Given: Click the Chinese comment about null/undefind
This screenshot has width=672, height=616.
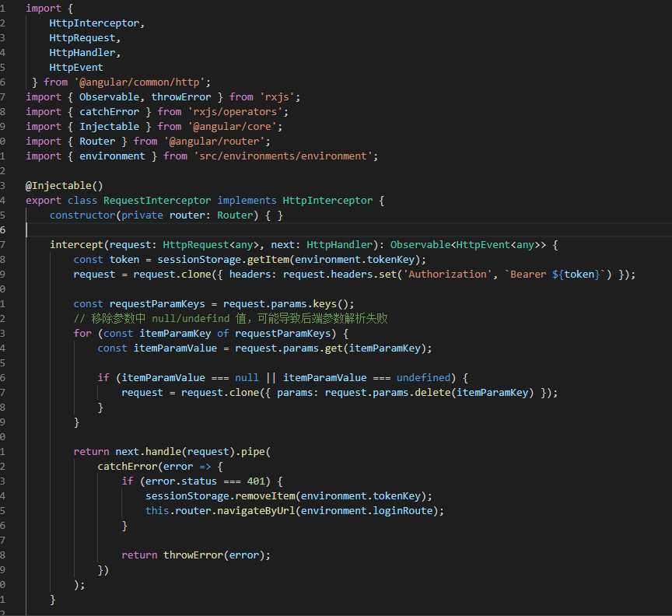Looking at the screenshot, I should [x=230, y=319].
